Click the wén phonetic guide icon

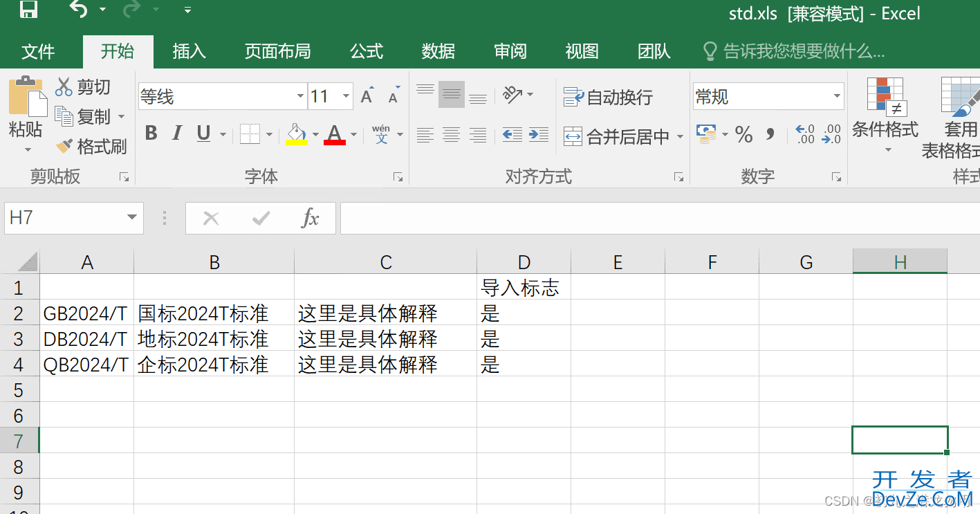pyautogui.click(x=381, y=134)
